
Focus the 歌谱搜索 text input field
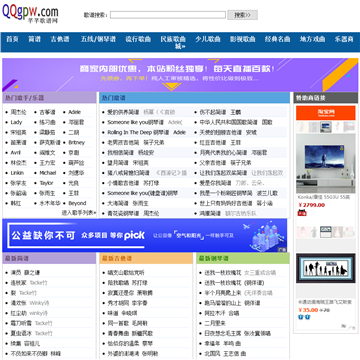tap(168, 15)
